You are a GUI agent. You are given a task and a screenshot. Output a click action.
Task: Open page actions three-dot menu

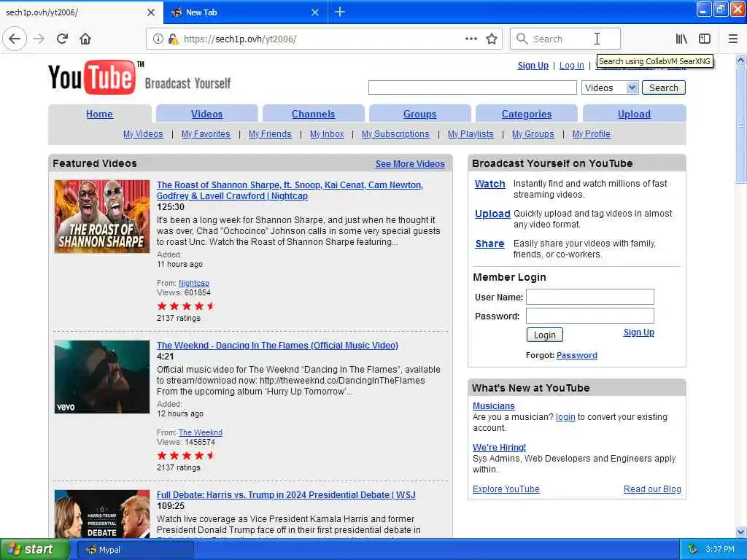pos(471,39)
